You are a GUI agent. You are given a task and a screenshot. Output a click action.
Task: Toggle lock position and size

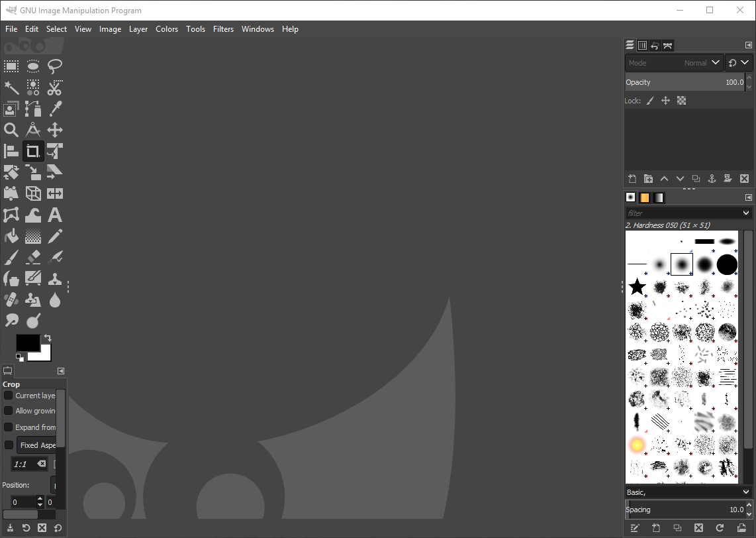coord(665,100)
